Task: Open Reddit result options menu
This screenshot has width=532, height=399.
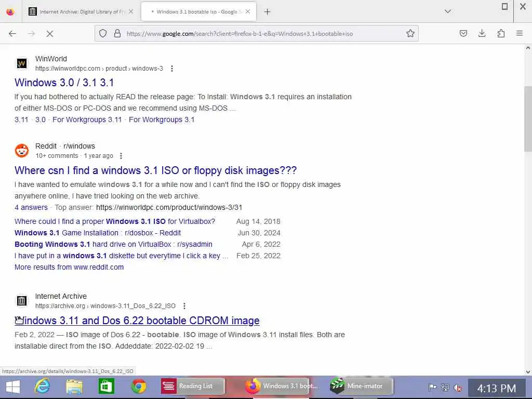Action: (121, 156)
